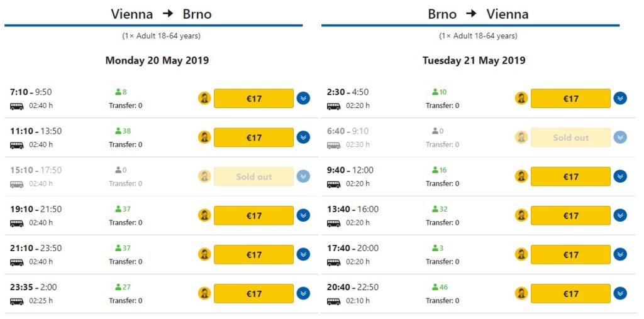Click bus icon on Vienna 19:10 departure

(x=17, y=223)
